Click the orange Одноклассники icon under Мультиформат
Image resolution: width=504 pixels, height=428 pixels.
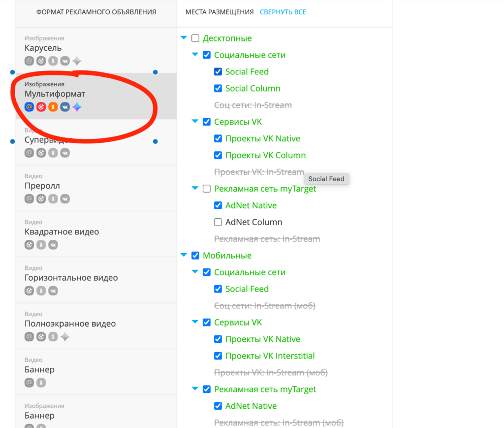(x=53, y=107)
